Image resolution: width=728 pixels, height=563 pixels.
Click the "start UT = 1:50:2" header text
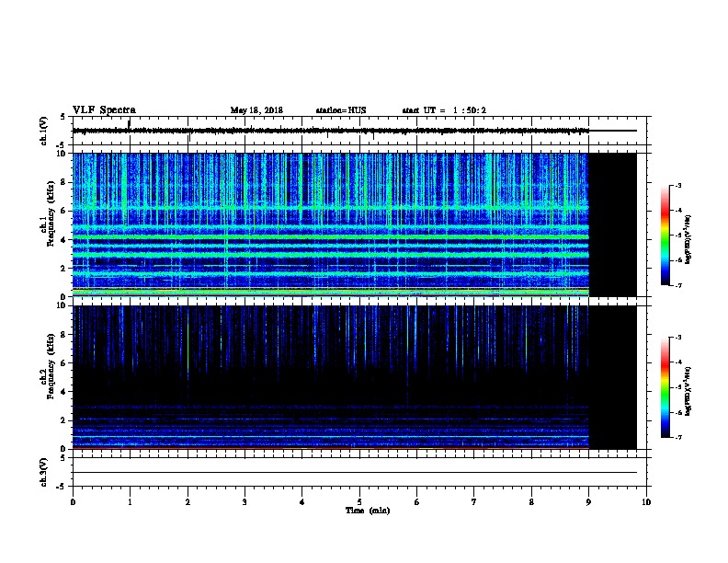pos(444,110)
